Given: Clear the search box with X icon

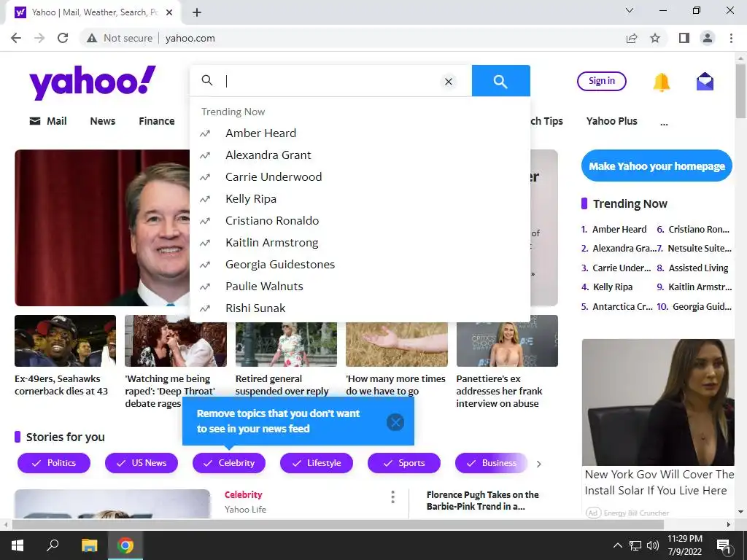Looking at the screenshot, I should (x=449, y=82).
